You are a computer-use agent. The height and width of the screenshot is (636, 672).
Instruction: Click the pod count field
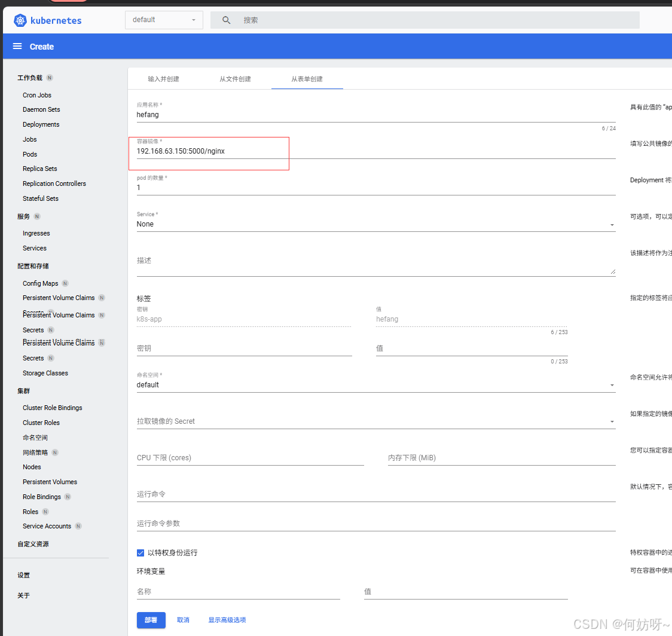point(376,188)
